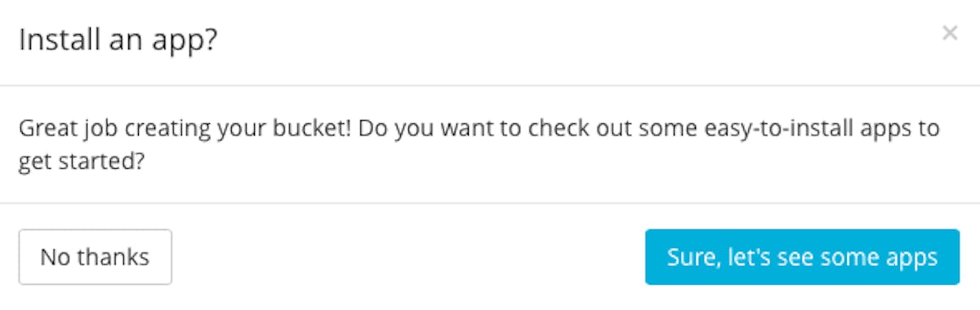Confirm viewing some apps
Viewport: 980px width, 310px height.
click(802, 257)
